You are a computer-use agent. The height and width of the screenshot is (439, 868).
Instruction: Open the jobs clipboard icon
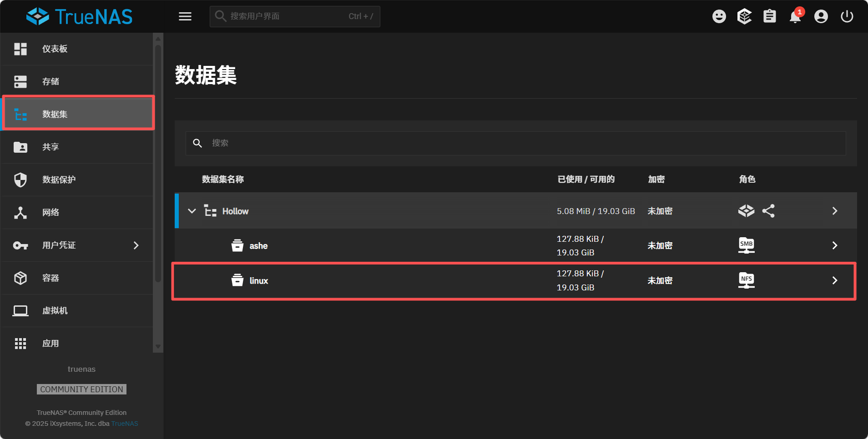click(x=770, y=16)
